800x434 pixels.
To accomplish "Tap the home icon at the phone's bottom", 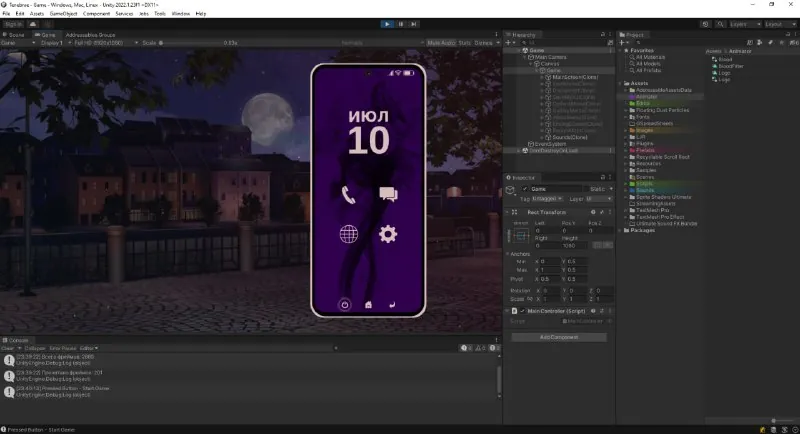I will 368,305.
